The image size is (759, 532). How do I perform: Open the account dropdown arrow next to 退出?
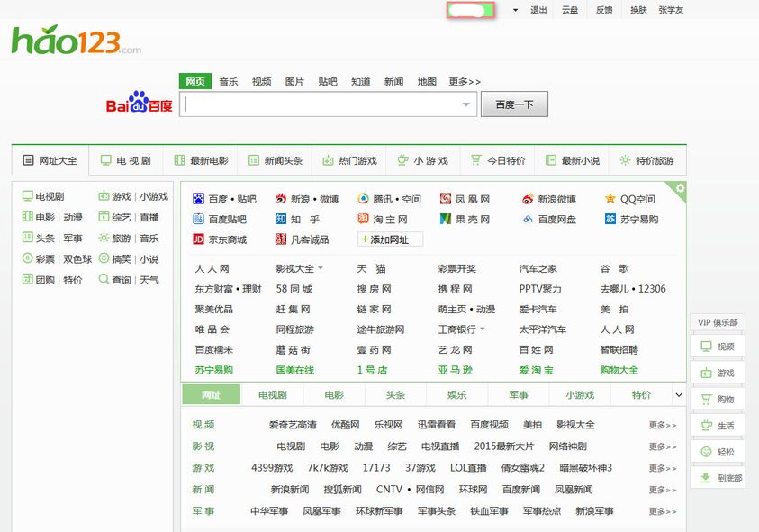pos(516,10)
